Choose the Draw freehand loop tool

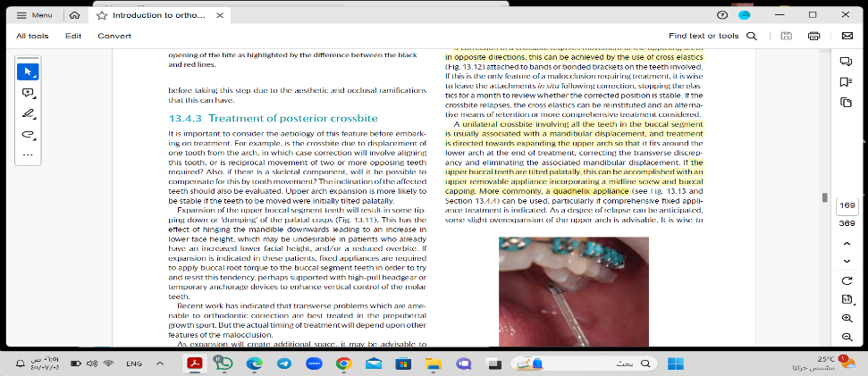tap(28, 134)
